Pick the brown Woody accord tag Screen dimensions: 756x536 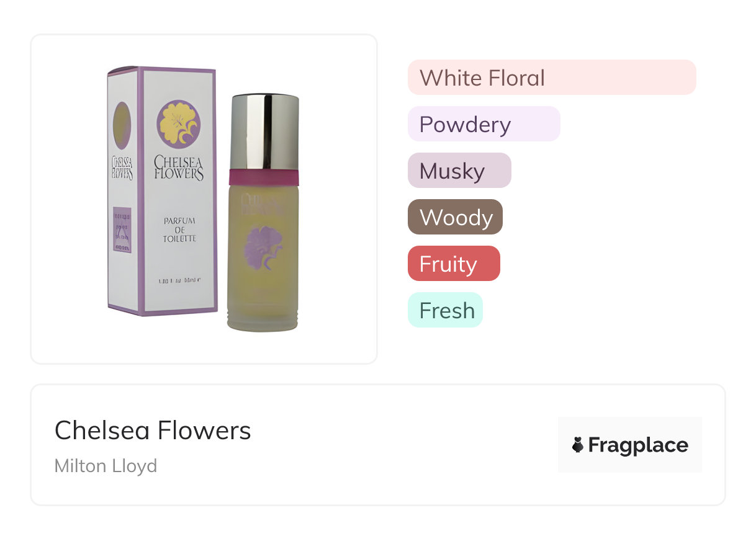click(455, 217)
